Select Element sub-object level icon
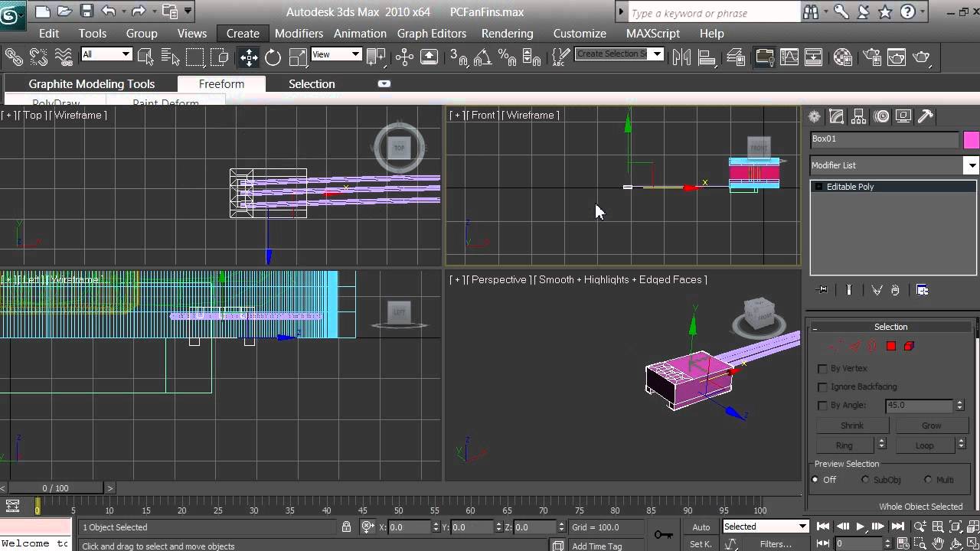Screen dimensions: 980x551 (909, 346)
